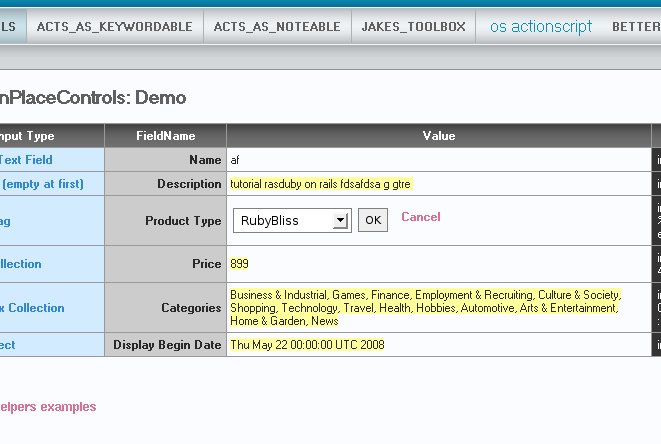
Task: Click the Collection link in the Price row
Action: 21,264
